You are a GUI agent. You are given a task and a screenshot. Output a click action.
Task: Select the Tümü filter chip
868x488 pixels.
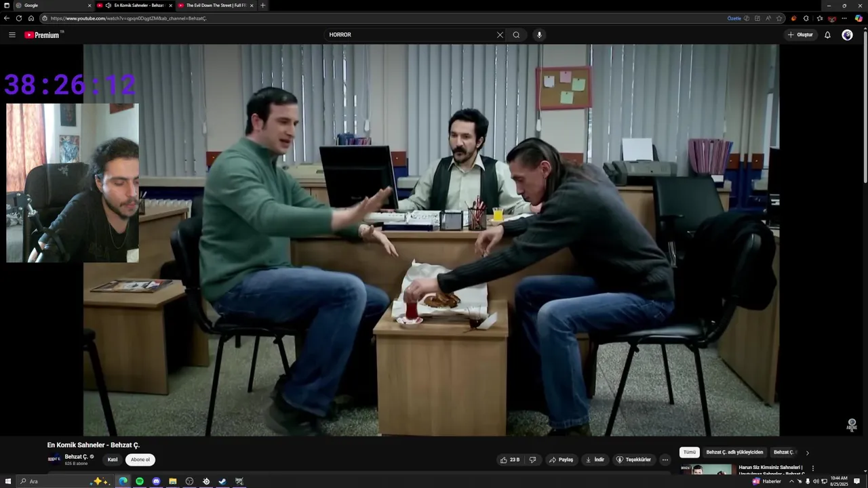tap(690, 452)
